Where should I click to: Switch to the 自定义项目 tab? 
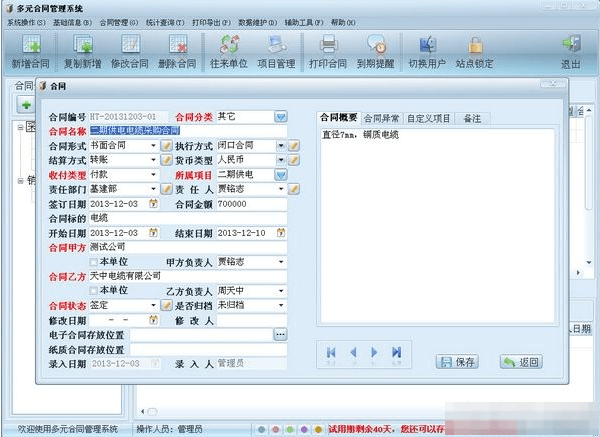[429, 119]
